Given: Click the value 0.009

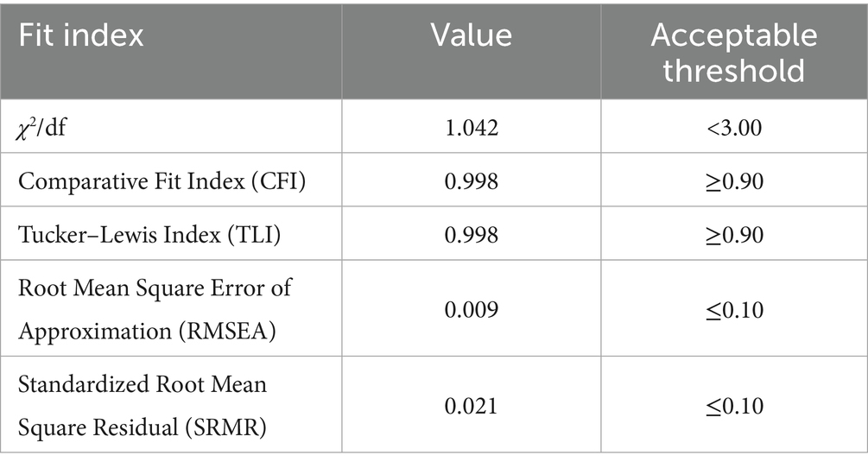Looking at the screenshot, I should [471, 309].
